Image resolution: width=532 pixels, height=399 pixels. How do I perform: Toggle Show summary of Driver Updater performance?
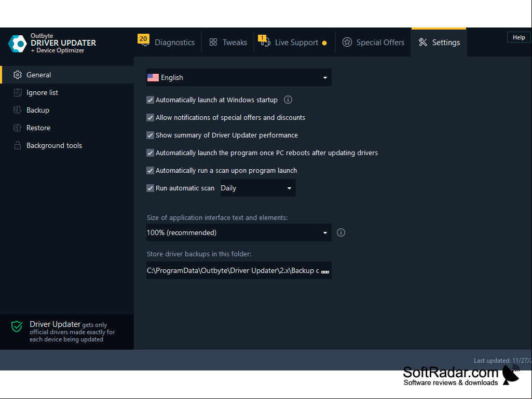point(150,135)
